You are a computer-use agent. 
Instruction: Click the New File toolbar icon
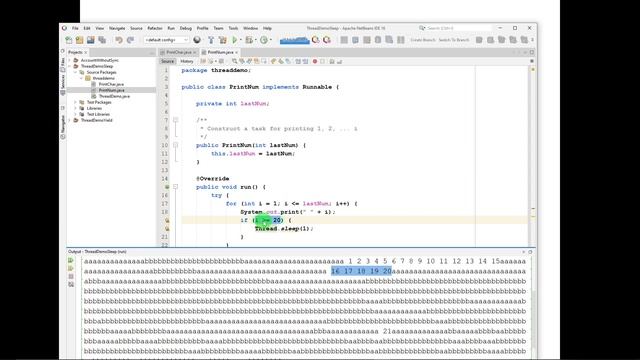click(69, 40)
